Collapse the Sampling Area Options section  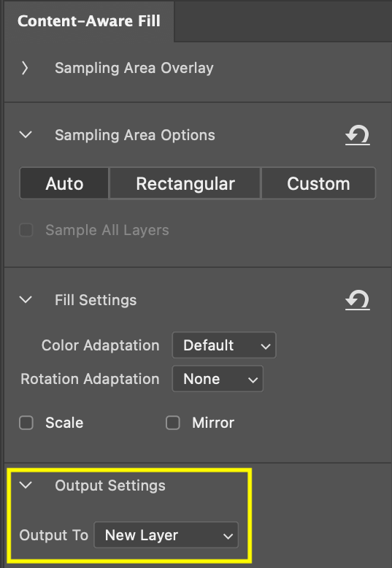click(x=26, y=135)
